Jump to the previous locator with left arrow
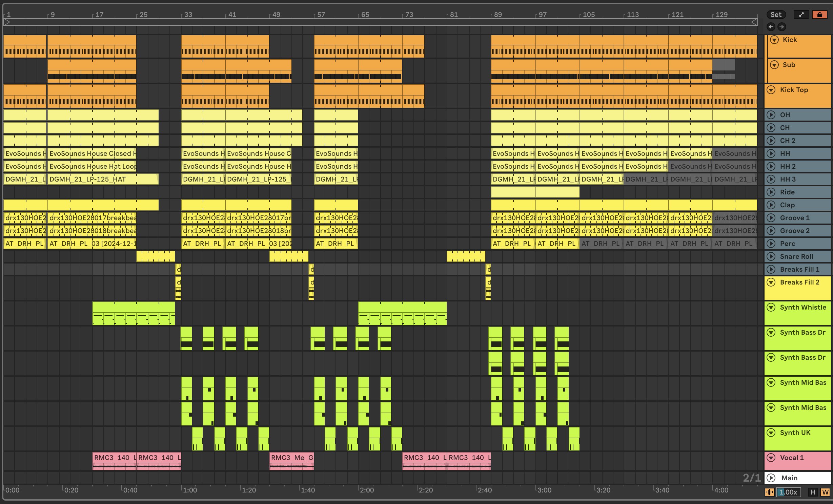Image resolution: width=833 pixels, height=504 pixels. tap(771, 27)
